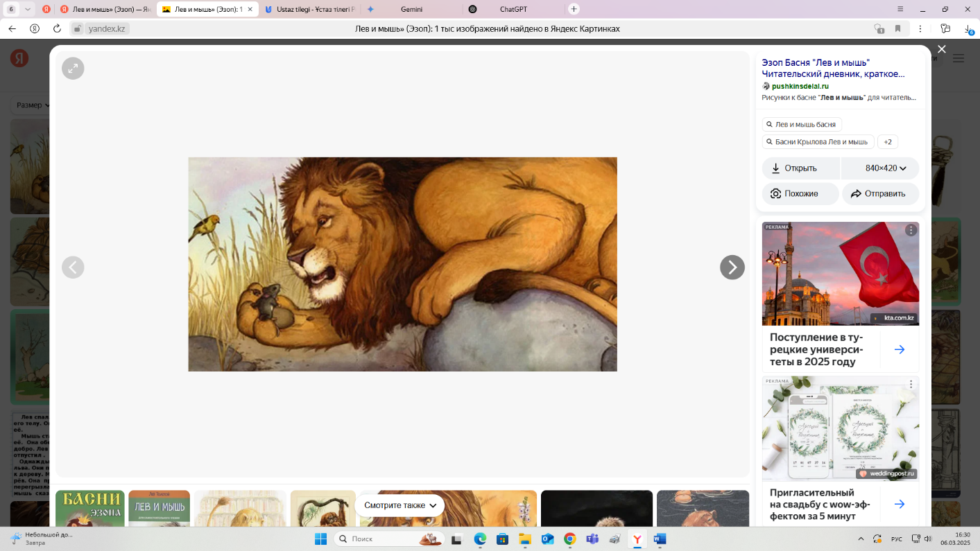
Task: Switch to the Ustaz tilegi tab
Action: (x=309, y=9)
